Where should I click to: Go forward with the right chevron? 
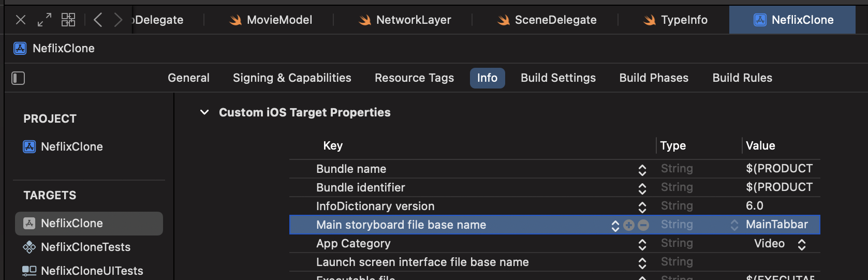click(118, 20)
